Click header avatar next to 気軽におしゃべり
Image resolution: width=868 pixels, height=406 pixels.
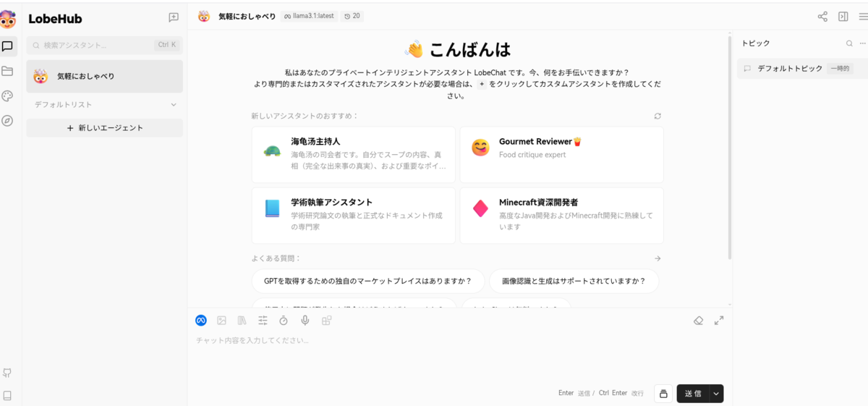click(204, 16)
